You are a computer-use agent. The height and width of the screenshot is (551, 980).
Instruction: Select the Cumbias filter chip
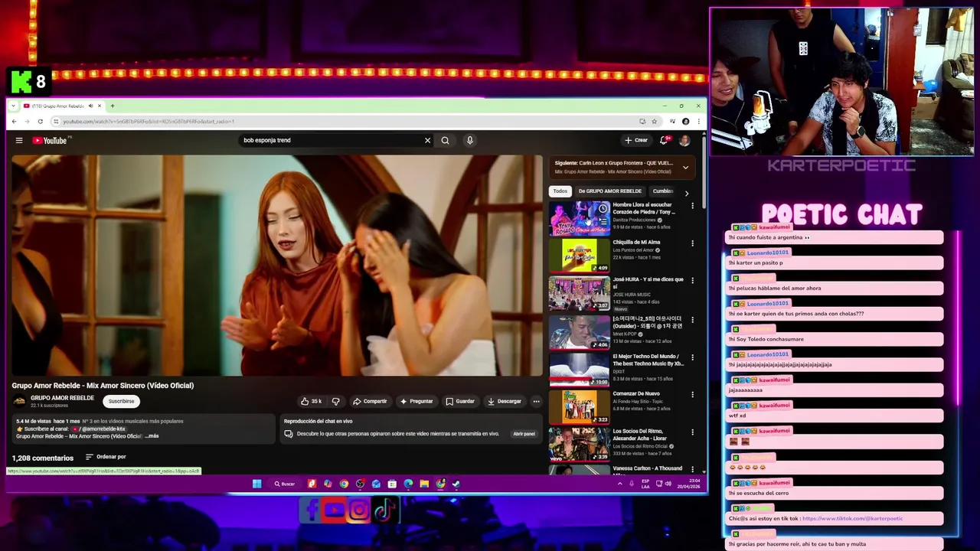click(663, 191)
